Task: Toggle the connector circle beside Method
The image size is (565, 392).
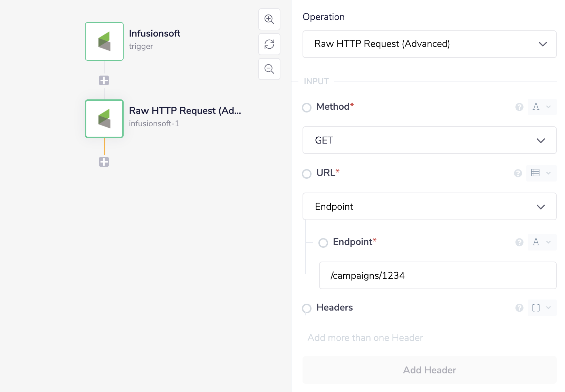Action: tap(307, 108)
